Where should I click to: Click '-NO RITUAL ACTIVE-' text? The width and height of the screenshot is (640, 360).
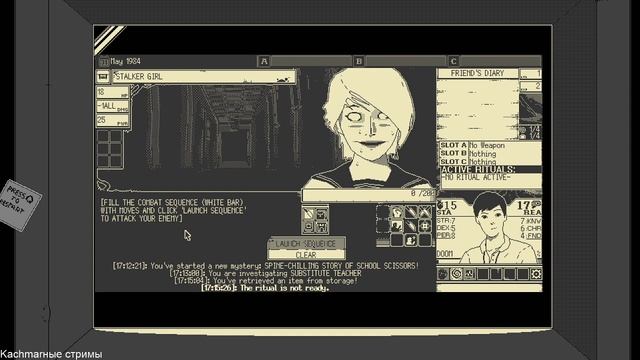(476, 178)
